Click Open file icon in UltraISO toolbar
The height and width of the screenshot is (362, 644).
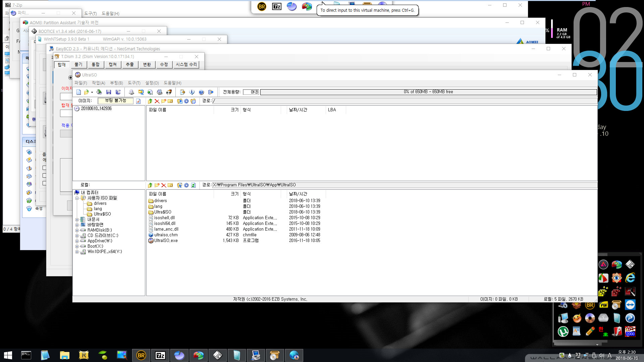coord(87,92)
